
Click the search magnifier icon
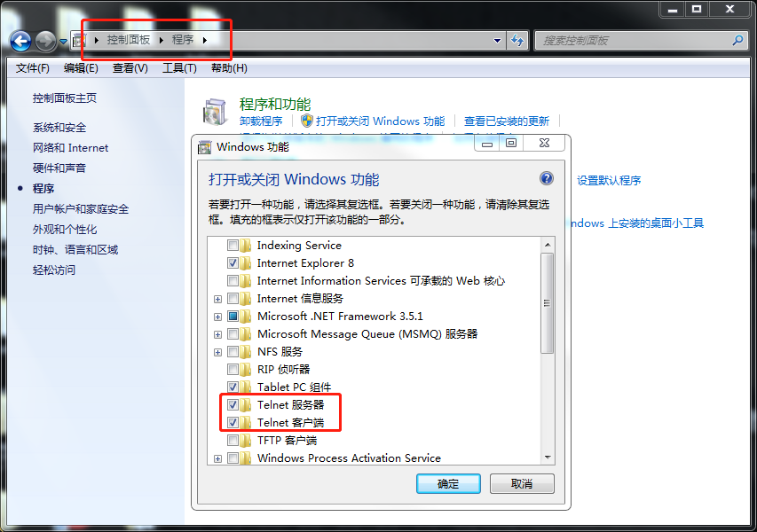(x=737, y=41)
